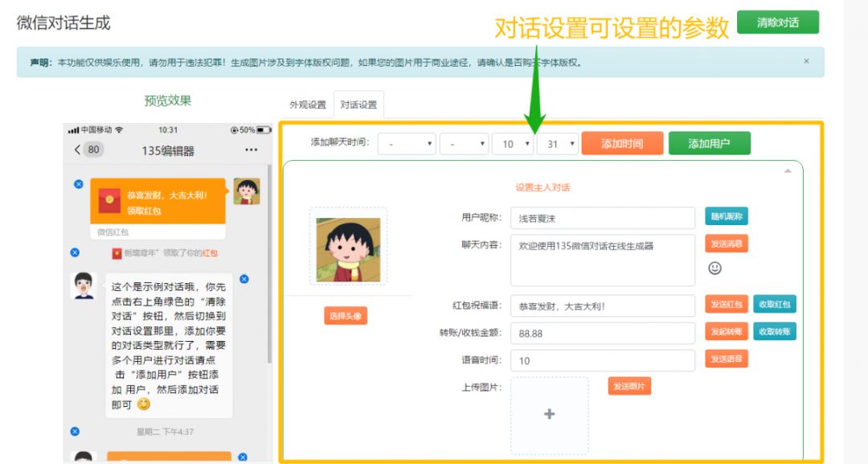Click the orange 添加时间 button
The height and width of the screenshot is (464, 868).
[x=622, y=143]
